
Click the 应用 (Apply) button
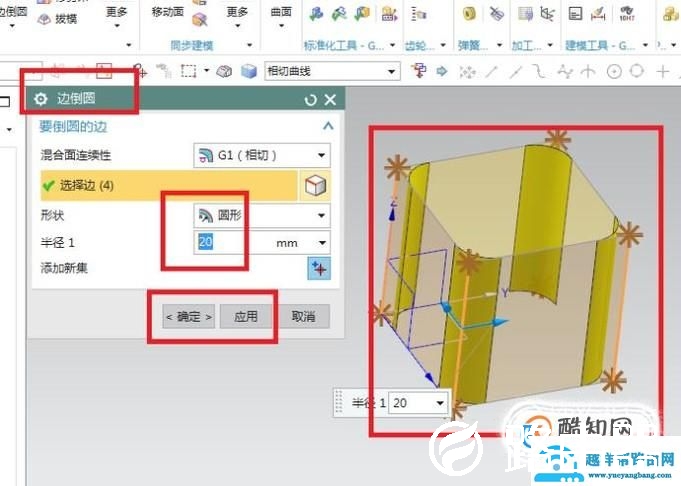(246, 316)
